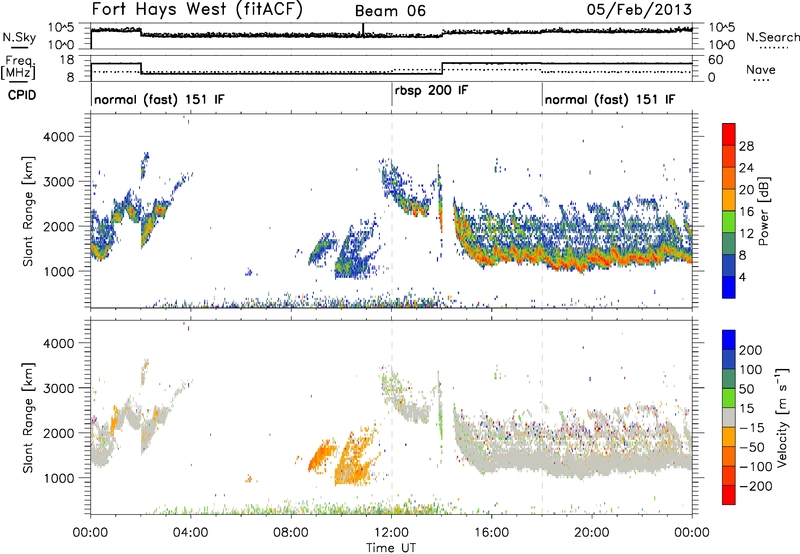Click the '-15' Velocity colorbar value
Screen dimensions: 800x554
[x=752, y=427]
